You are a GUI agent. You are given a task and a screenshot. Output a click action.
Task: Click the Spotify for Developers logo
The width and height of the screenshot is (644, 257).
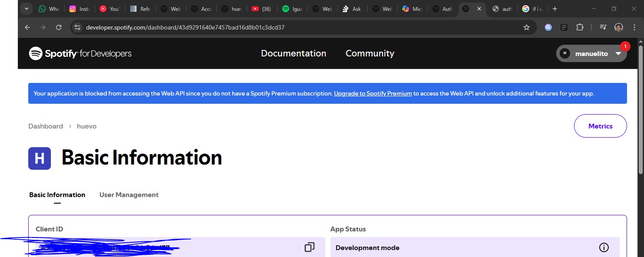[80, 53]
